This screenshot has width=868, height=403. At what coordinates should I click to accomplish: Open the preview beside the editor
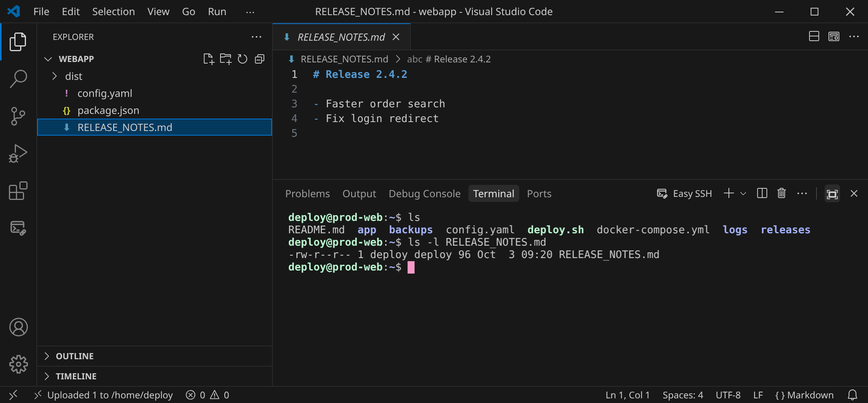[x=834, y=36]
